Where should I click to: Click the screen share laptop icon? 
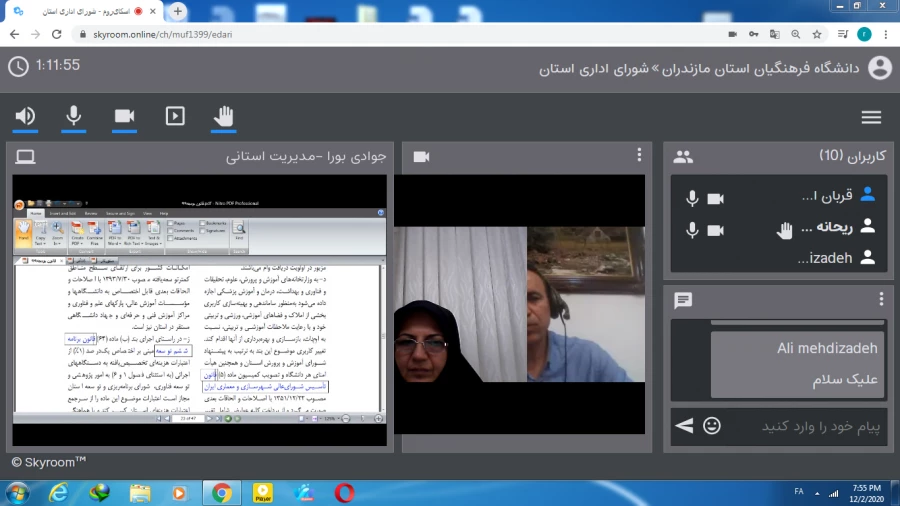pyautogui.click(x=25, y=156)
